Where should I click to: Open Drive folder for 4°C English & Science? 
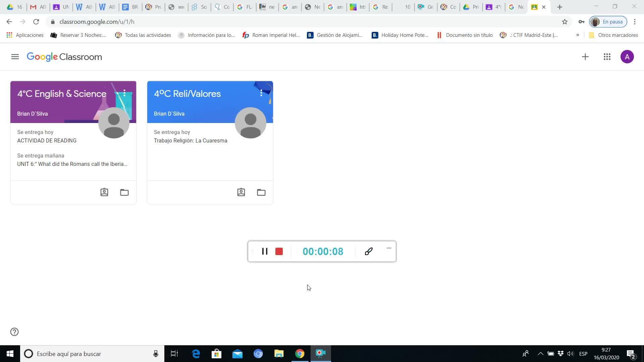(x=124, y=192)
